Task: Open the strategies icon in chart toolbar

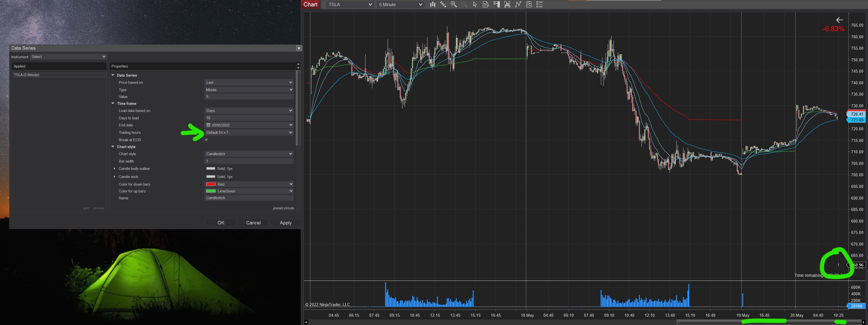Action: [x=529, y=4]
